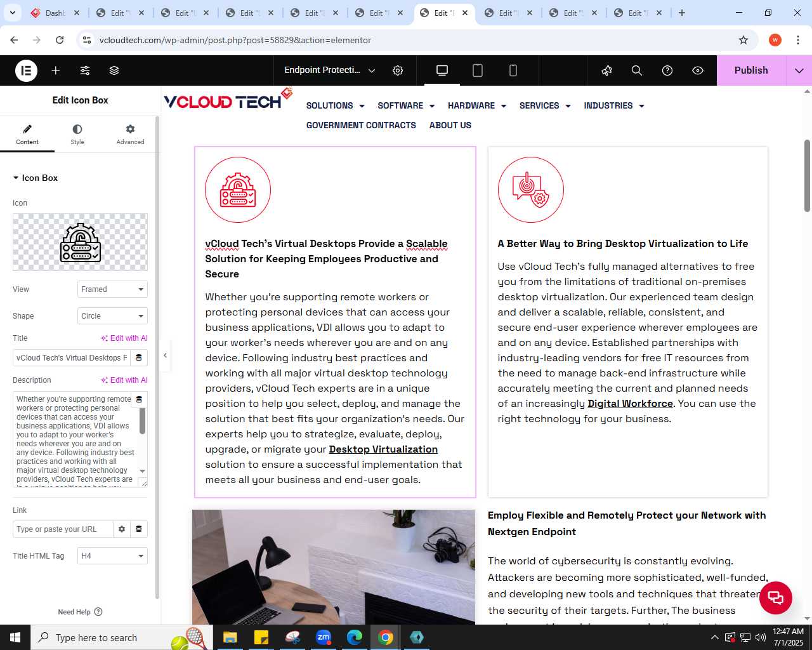Open the Title HTML Tag H4 dropdown
This screenshot has width=812, height=650.
pos(112,556)
